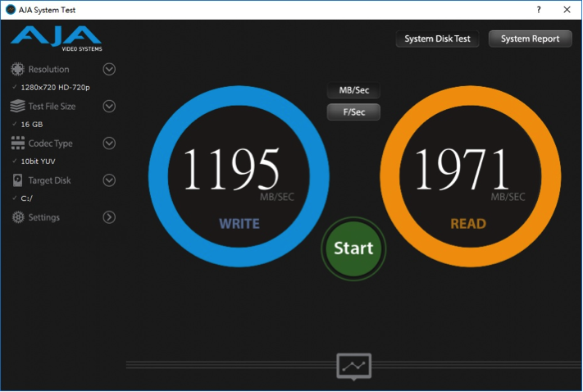Select the C:/ target disk value
This screenshot has width=583, height=392.
point(26,198)
